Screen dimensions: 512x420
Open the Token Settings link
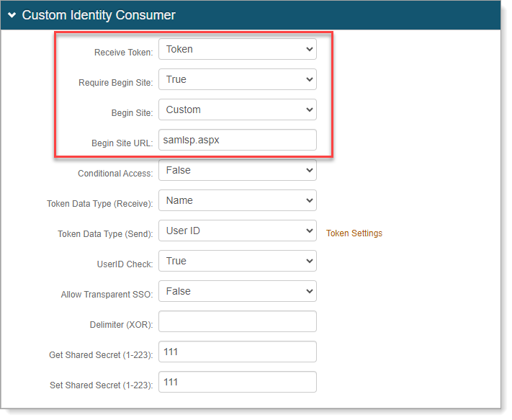pyautogui.click(x=354, y=233)
